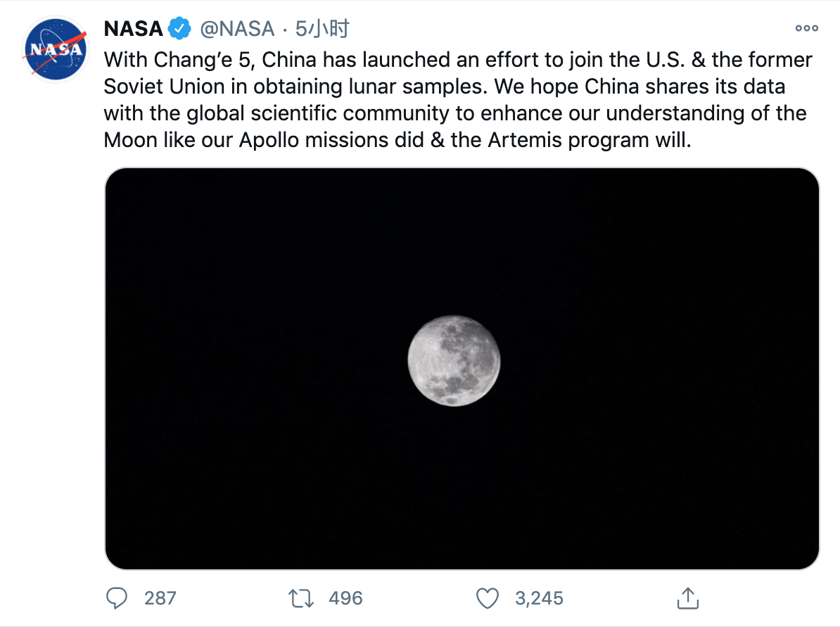Like the tweet with the heart icon
This screenshot has height=627, width=840.
tap(487, 598)
